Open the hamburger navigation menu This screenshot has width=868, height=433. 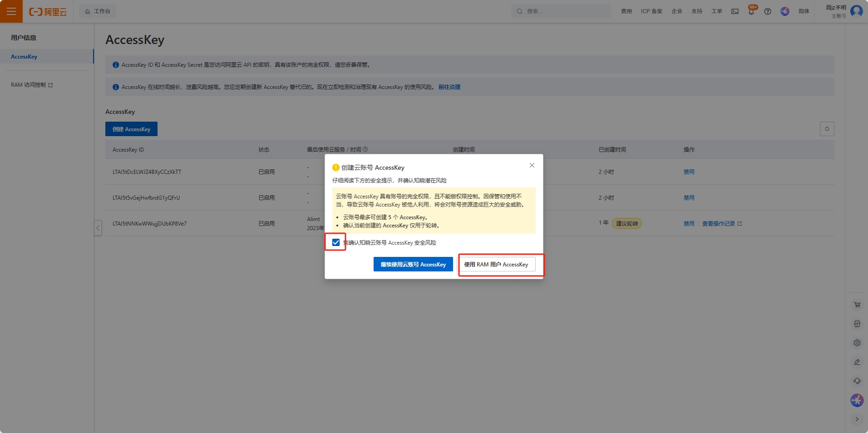[x=11, y=11]
